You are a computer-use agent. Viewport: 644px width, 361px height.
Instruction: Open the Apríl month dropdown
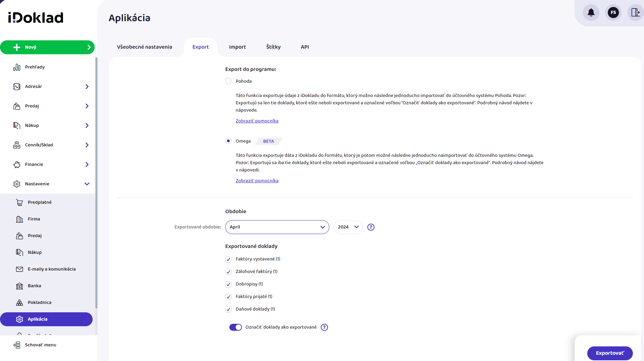[x=277, y=227]
